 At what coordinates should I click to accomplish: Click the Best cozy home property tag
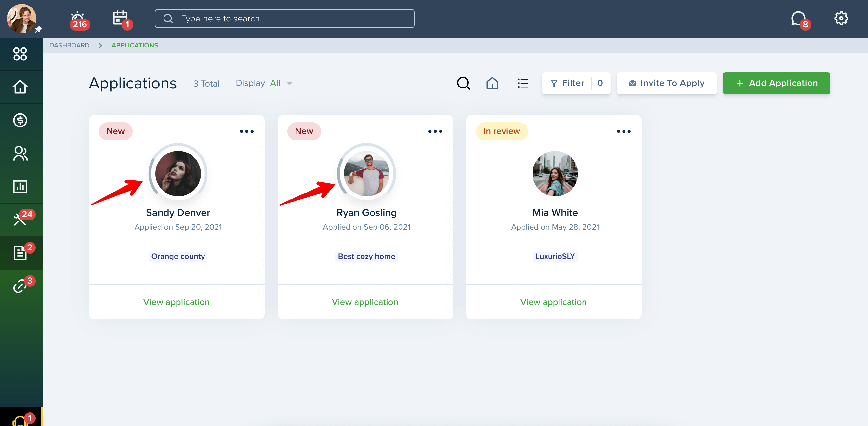(x=367, y=257)
